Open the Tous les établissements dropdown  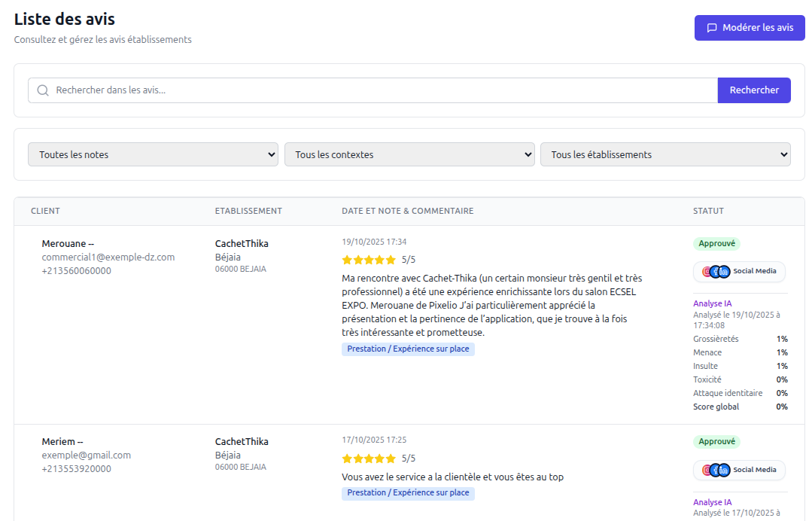(x=665, y=154)
